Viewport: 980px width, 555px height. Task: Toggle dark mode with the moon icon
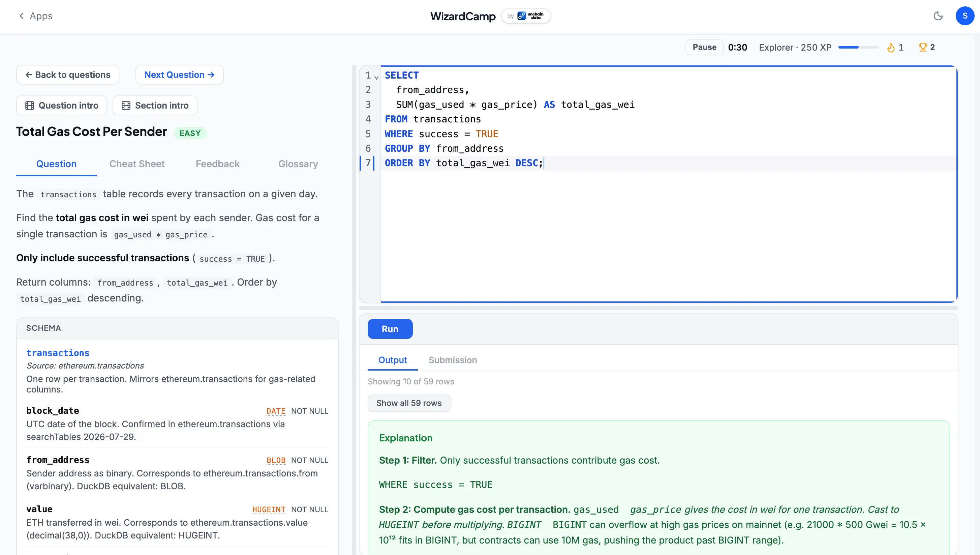pyautogui.click(x=938, y=16)
